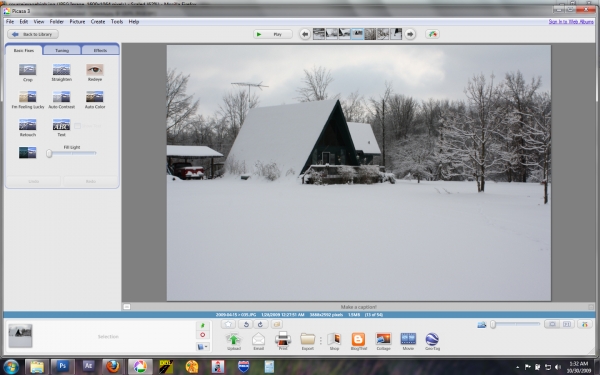Rotate the photo clockwise
The image size is (600, 375).
[260, 324]
